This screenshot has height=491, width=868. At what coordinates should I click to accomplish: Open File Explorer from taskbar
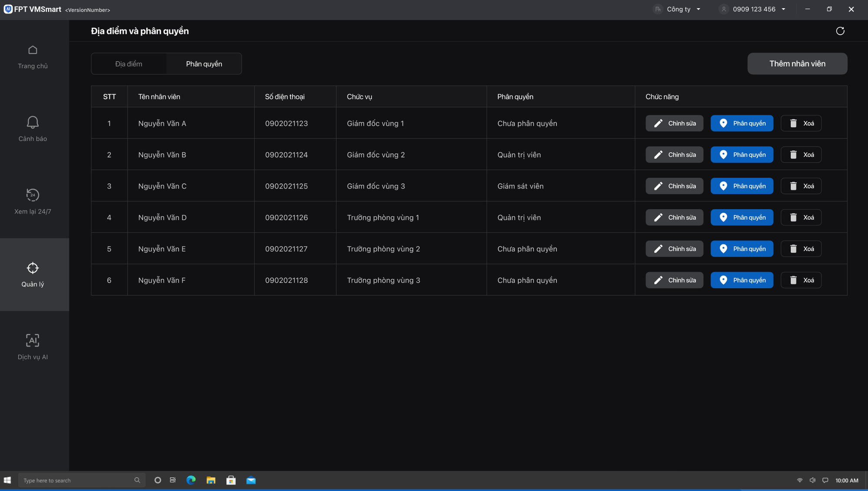click(x=211, y=480)
